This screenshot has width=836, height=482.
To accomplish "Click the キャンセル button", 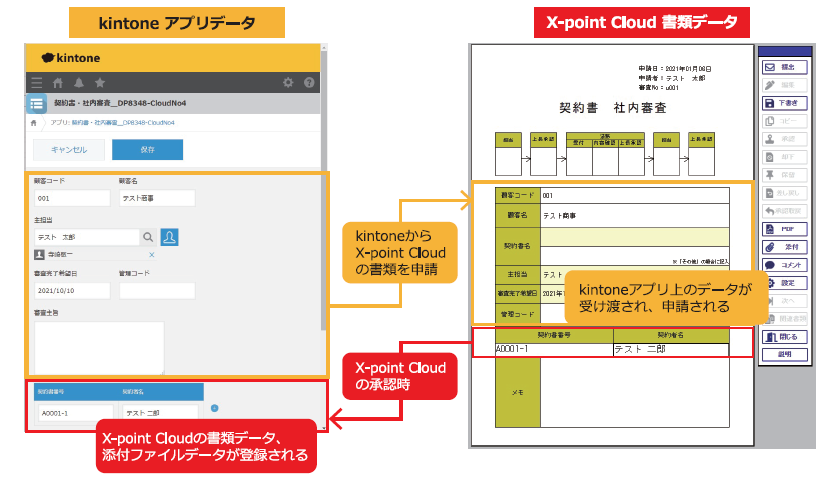I will tap(68, 150).
